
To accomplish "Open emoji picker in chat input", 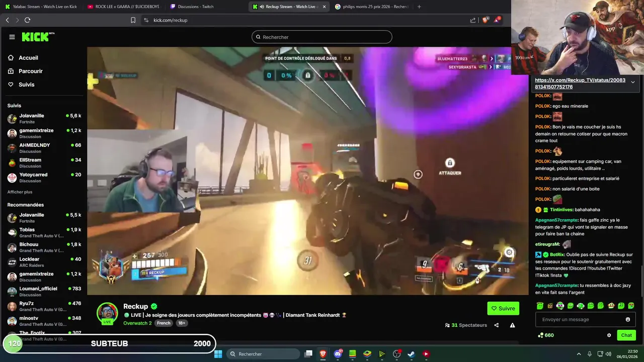I will click(628, 319).
